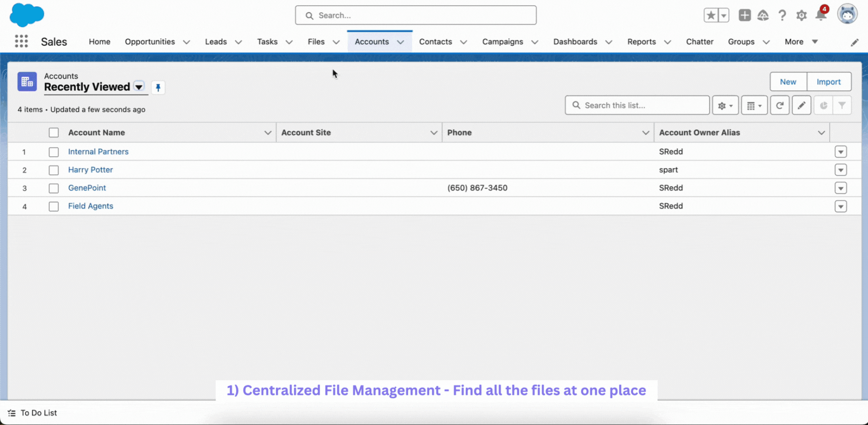
Task: Click the inline edit pencil button
Action: point(802,105)
